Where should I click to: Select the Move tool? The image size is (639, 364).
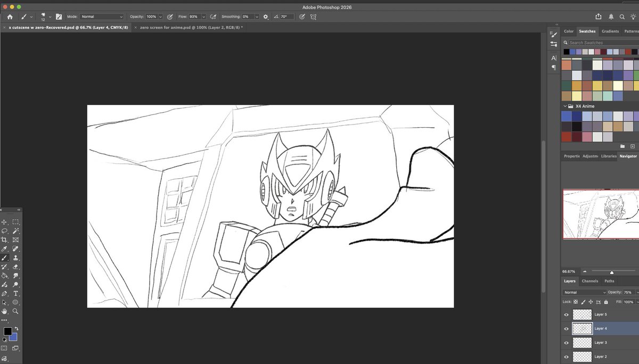coord(4,222)
